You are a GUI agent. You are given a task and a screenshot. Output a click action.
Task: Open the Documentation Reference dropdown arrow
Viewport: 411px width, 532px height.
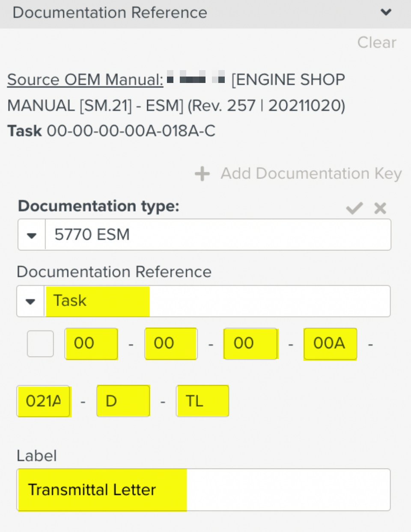tap(30, 301)
